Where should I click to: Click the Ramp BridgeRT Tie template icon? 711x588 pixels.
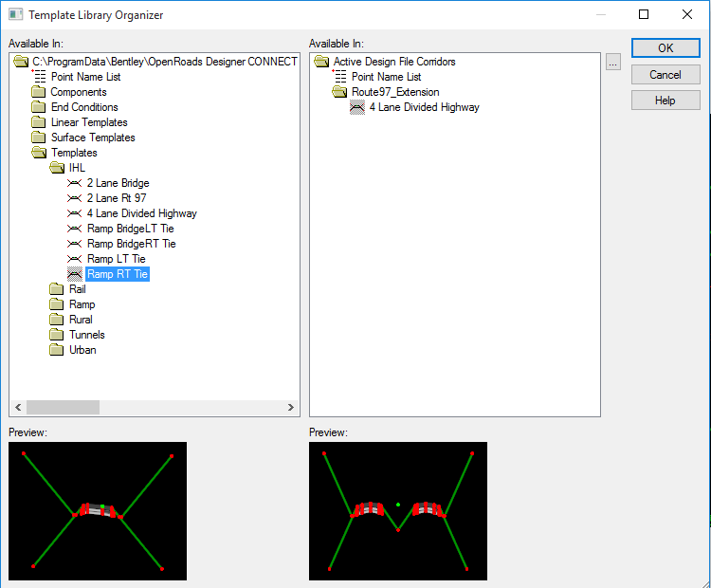click(74, 244)
